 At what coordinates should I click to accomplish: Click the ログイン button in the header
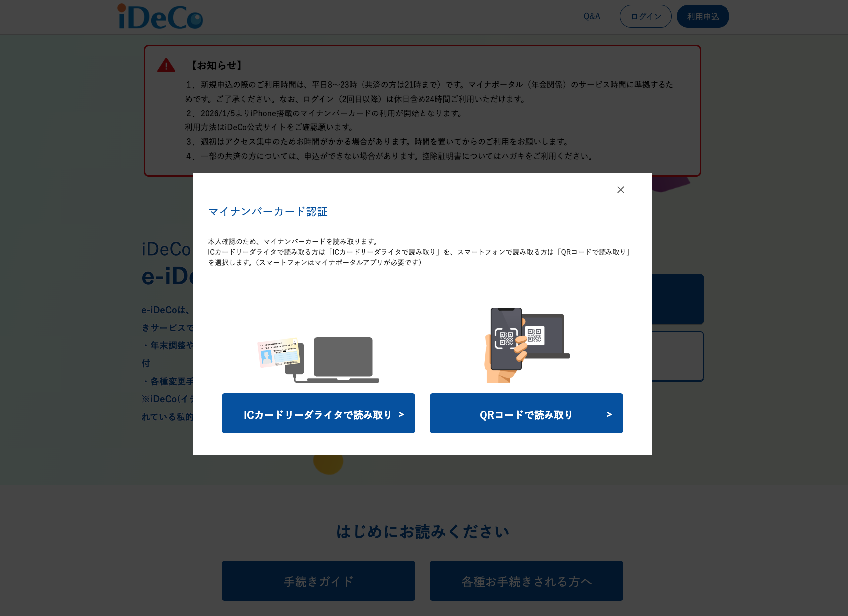click(x=646, y=16)
